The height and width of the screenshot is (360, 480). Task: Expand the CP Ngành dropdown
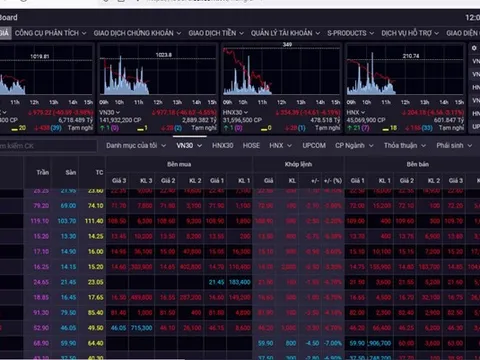click(x=354, y=146)
